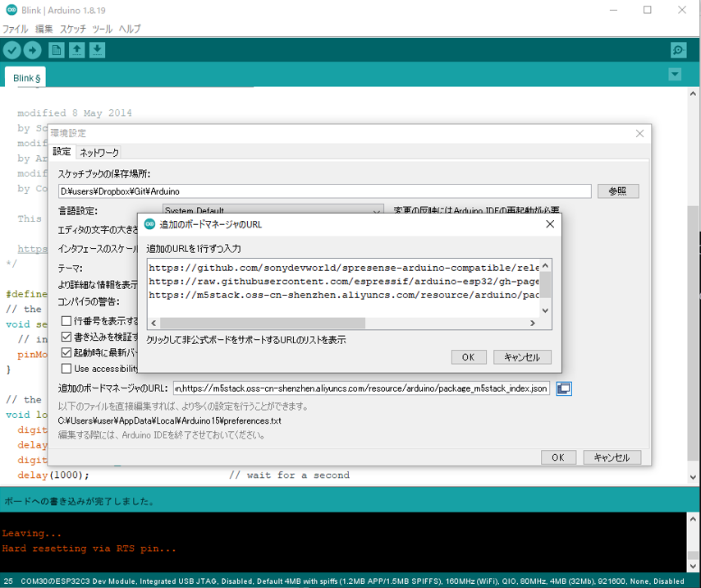Image resolution: width=701 pixels, height=588 pixels.
Task: Open the ファイル menu
Action: coord(16,29)
